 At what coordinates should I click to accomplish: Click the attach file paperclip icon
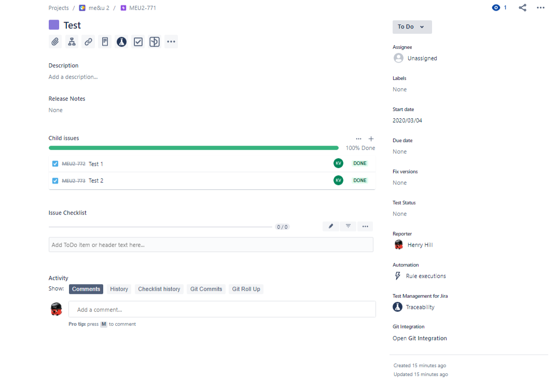pyautogui.click(x=55, y=42)
